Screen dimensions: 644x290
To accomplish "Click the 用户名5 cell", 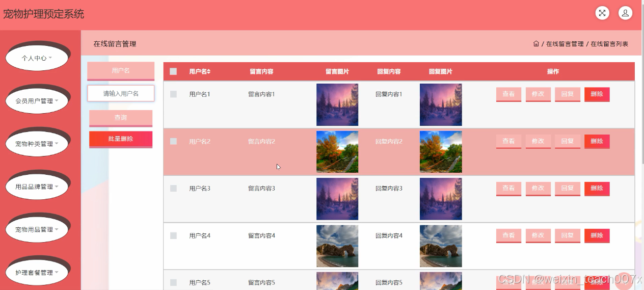I will (x=200, y=282).
